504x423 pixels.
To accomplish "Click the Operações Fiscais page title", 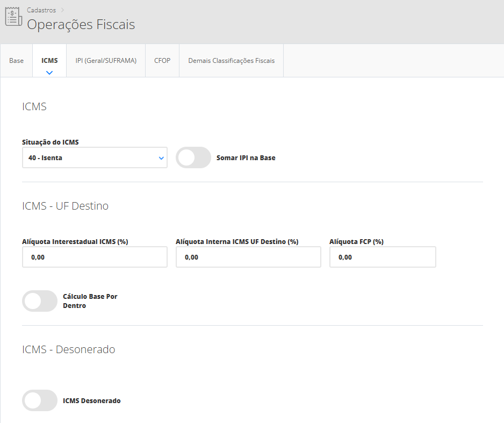I will tap(81, 25).
